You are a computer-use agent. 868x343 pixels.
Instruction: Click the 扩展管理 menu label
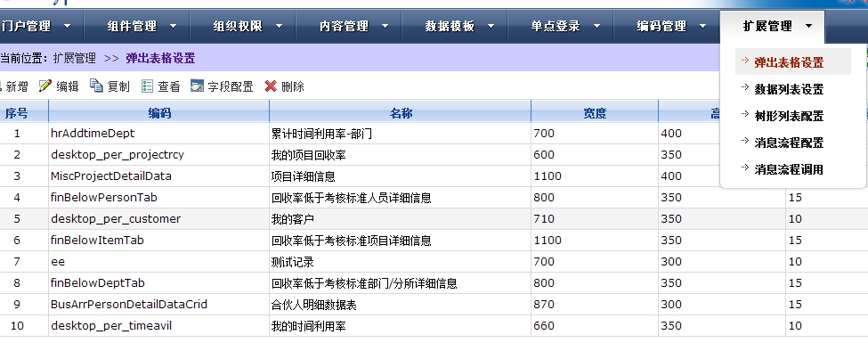click(767, 26)
